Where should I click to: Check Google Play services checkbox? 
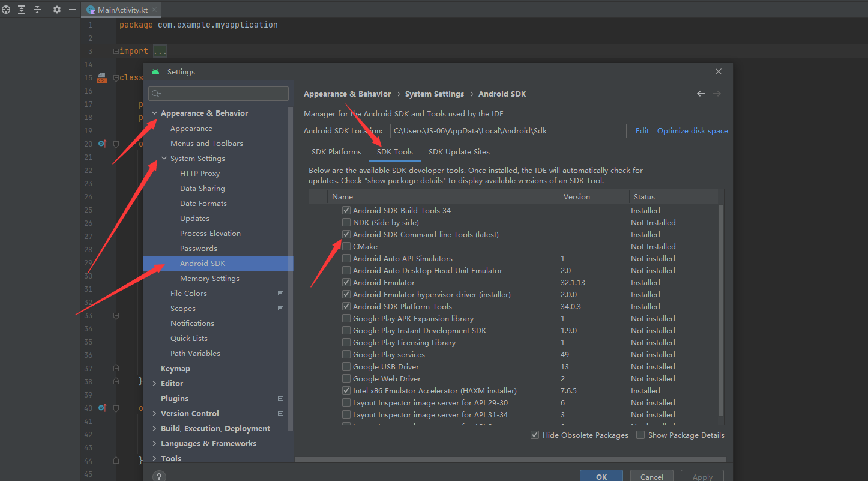click(x=346, y=354)
